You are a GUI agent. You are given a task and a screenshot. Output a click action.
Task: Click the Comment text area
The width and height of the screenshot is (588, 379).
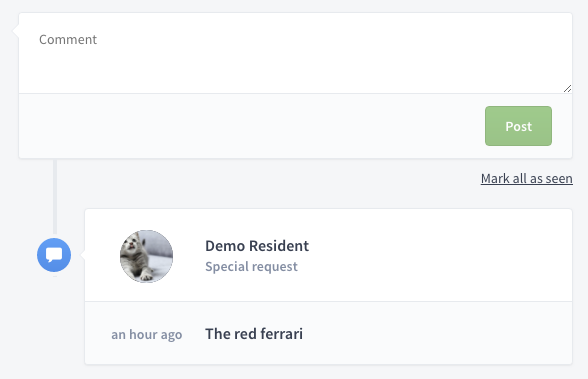click(x=296, y=53)
